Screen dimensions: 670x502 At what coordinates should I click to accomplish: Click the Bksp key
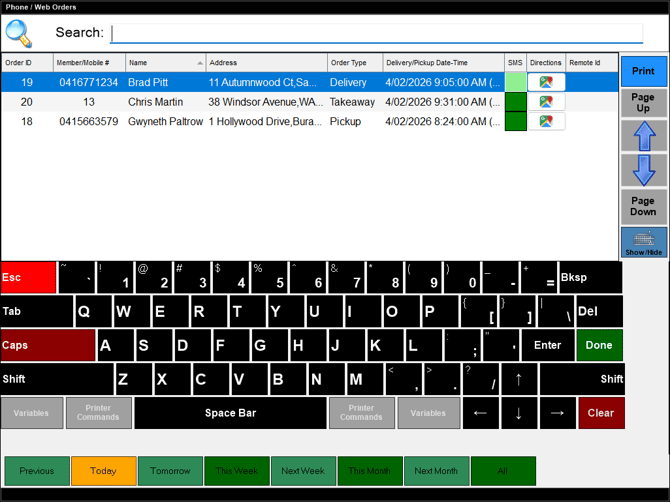[x=591, y=278]
